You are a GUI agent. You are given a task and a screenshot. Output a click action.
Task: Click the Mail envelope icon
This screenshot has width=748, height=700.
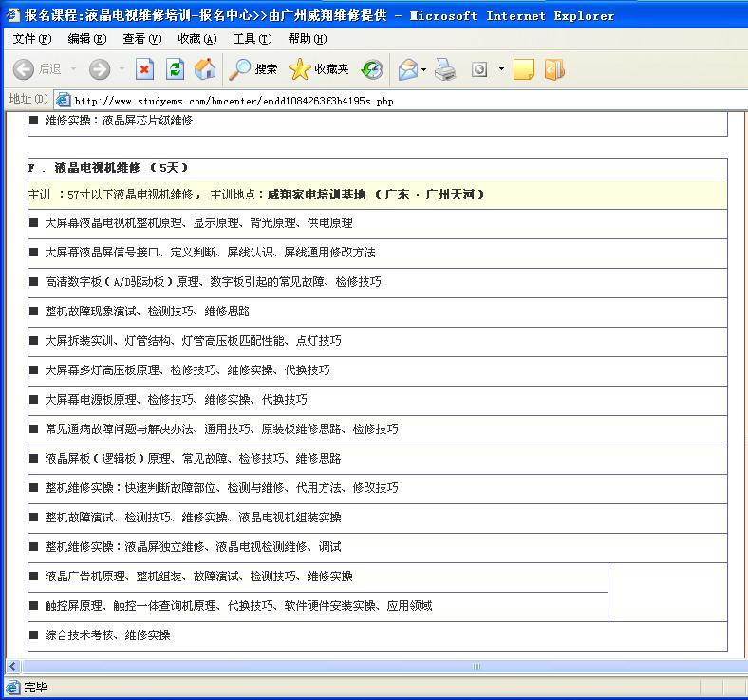(408, 68)
